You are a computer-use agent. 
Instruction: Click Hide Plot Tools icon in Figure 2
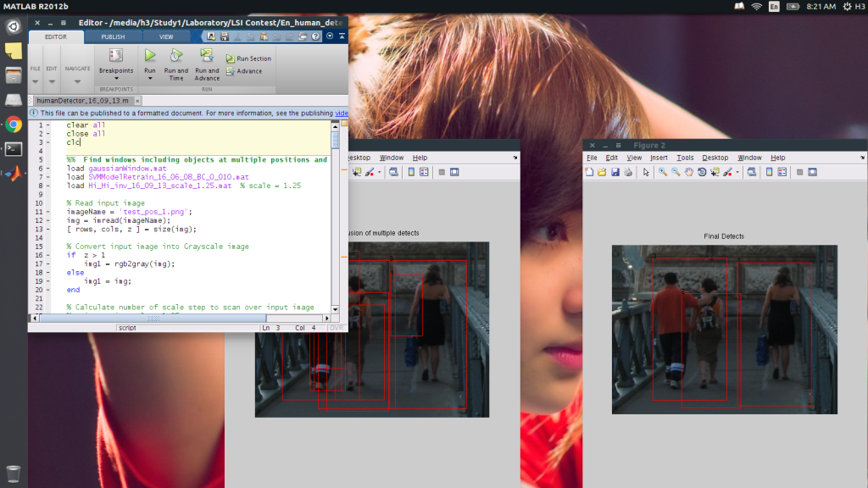(x=799, y=172)
